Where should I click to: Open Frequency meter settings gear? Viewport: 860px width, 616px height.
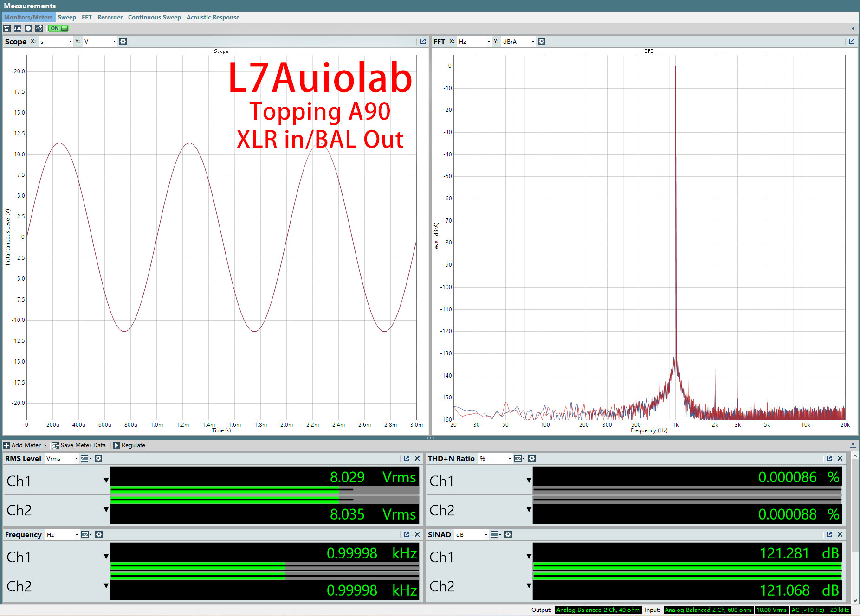coord(98,534)
